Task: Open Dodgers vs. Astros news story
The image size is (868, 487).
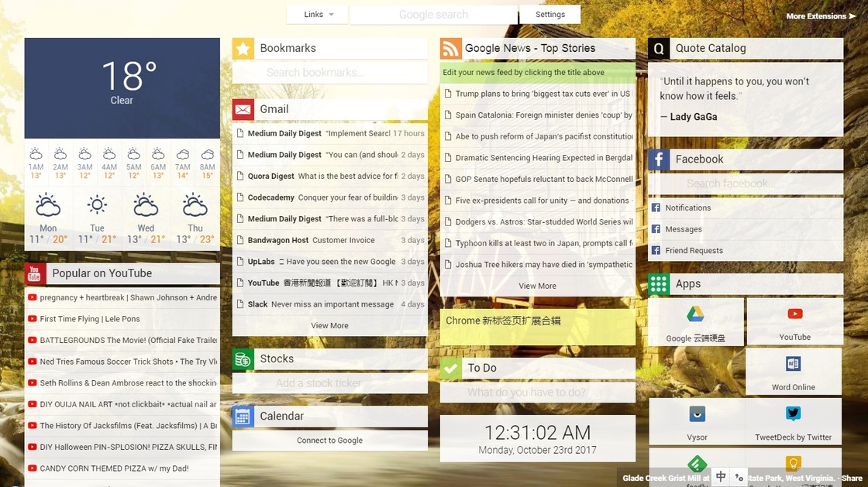Action: click(538, 222)
